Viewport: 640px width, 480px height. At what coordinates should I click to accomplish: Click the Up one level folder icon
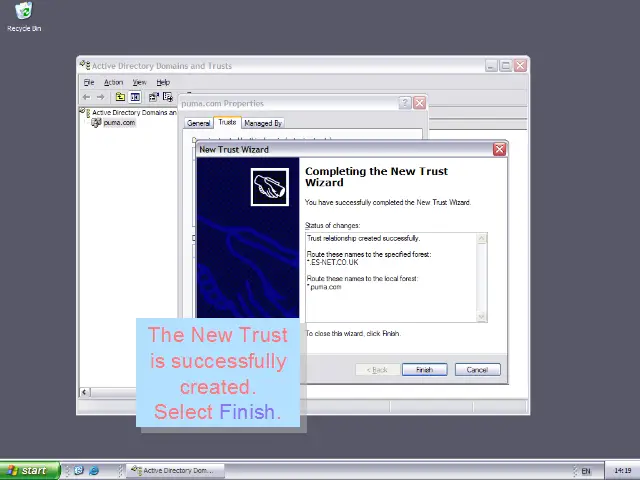120,97
